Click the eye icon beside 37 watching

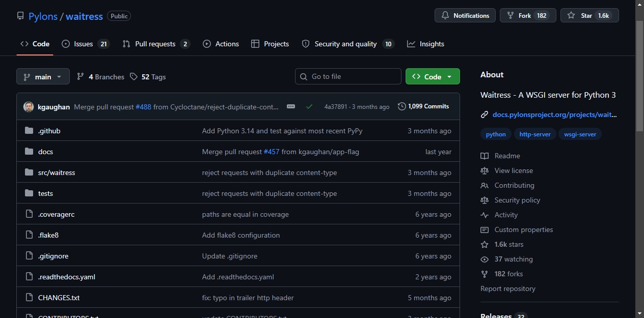(485, 259)
